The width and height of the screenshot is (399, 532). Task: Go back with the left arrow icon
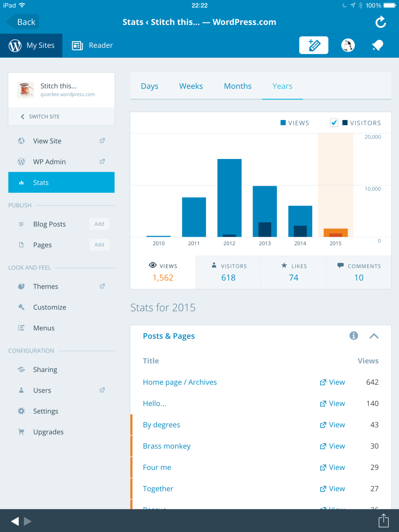pos(15,521)
